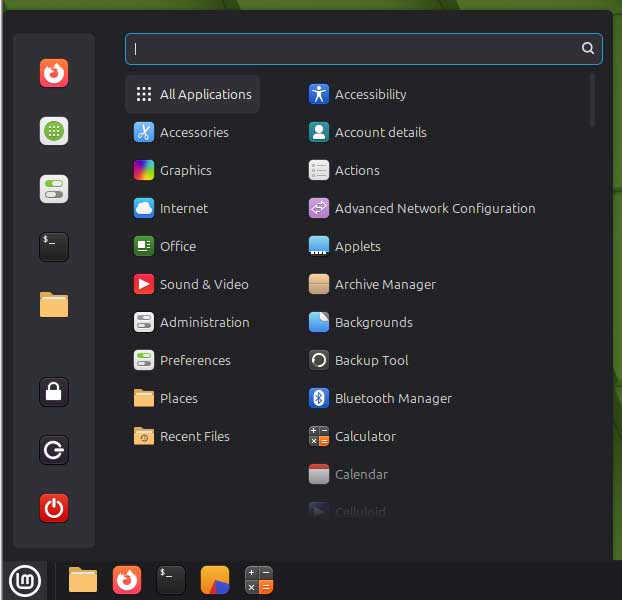Click the Linux Mint menu button
Viewport: 622px width, 600px height.
tap(25, 581)
